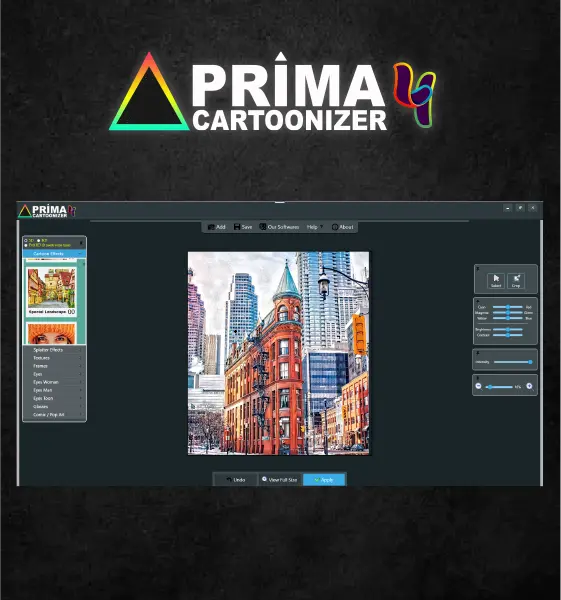The width and height of the screenshot is (561, 600).
Task: Click the Add photo toolbar button
Action: pyautogui.click(x=217, y=227)
